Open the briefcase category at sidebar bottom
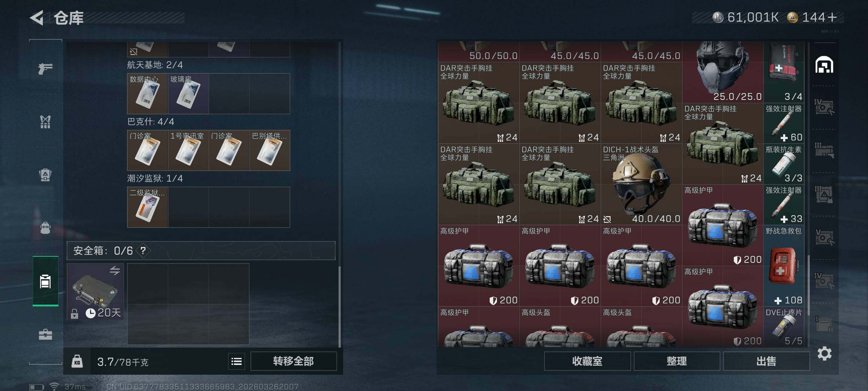 45,335
